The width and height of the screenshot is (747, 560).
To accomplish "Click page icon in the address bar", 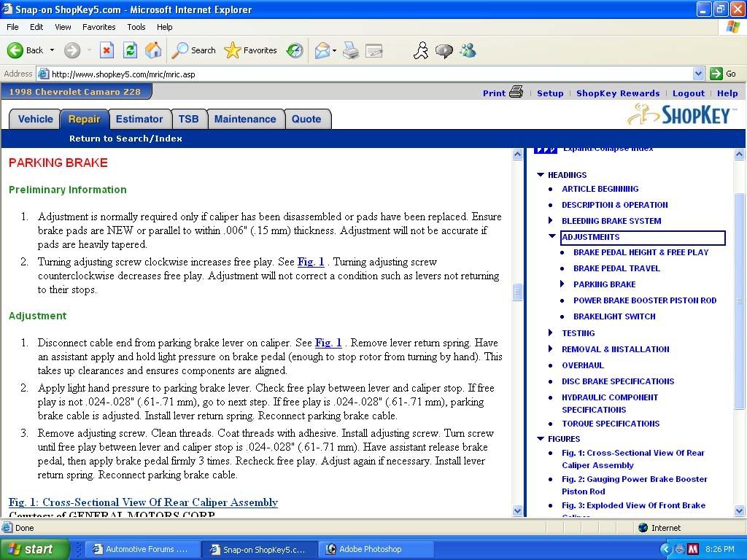I will point(43,74).
